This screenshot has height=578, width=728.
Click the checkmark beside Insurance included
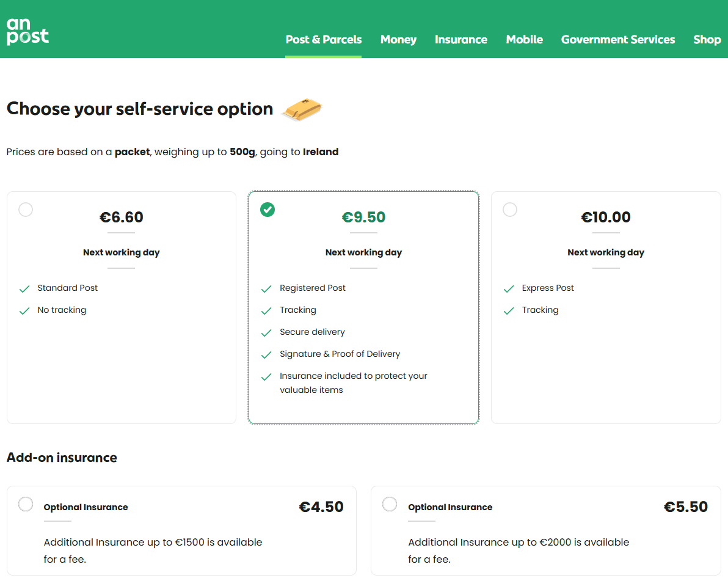click(x=266, y=375)
